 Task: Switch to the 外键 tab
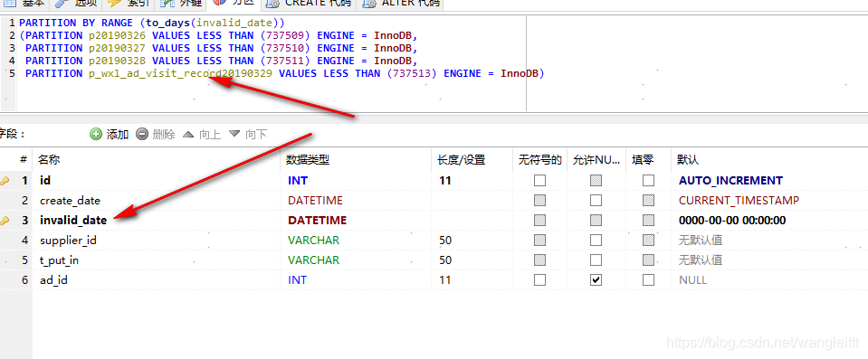180,4
